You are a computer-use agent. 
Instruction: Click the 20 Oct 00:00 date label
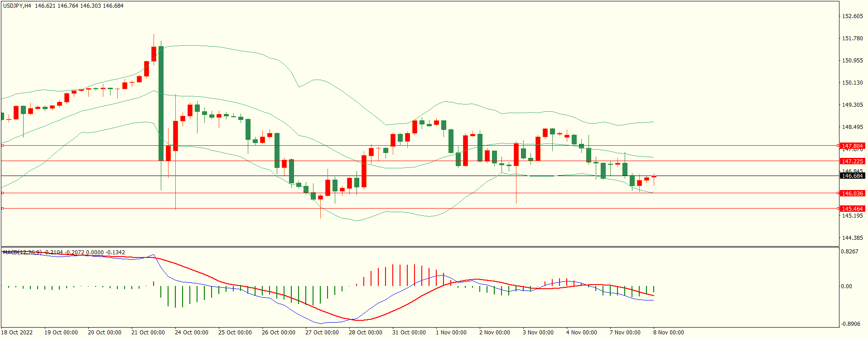point(104,333)
